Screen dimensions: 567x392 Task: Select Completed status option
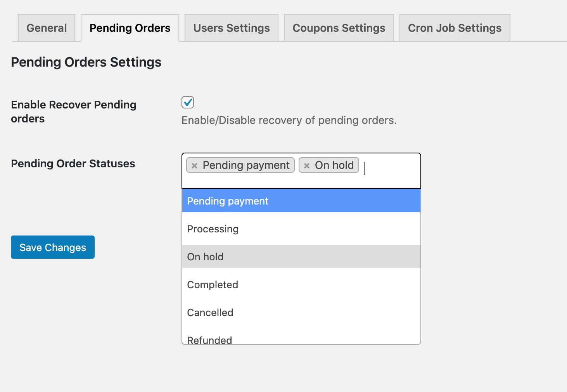coord(301,285)
